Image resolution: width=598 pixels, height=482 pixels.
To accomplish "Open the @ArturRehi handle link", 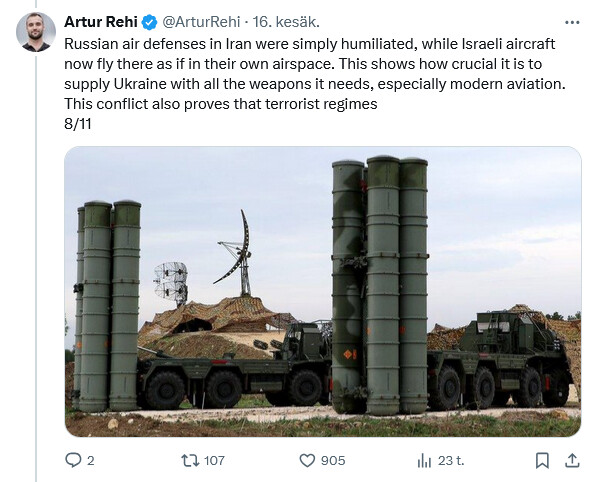I will point(201,22).
